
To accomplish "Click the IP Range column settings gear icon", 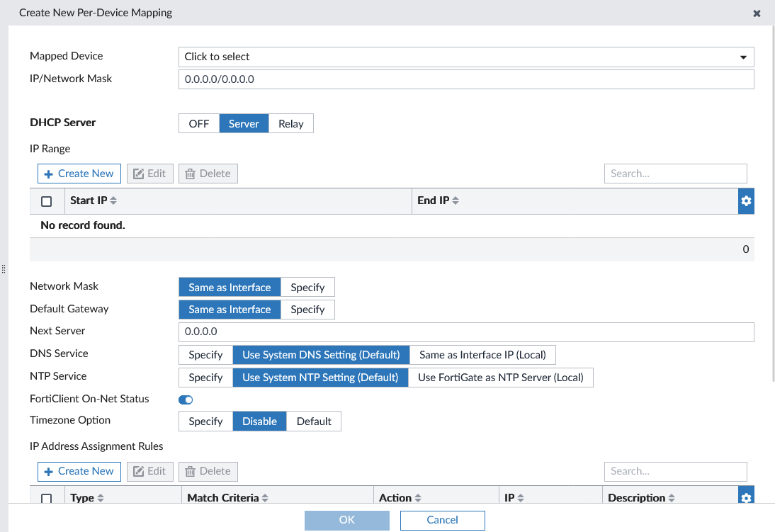I will 746,201.
